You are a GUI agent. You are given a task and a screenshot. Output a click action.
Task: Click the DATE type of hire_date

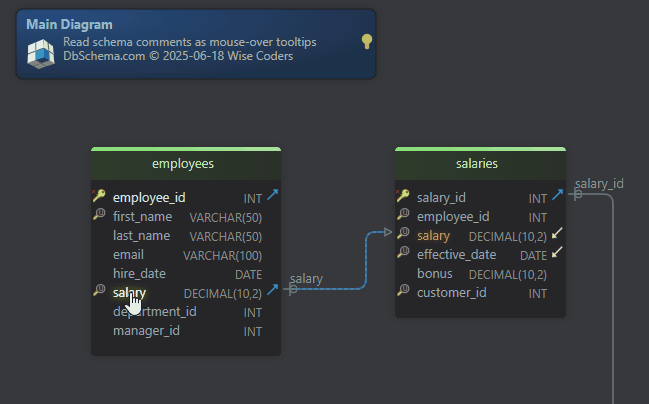pos(248,275)
